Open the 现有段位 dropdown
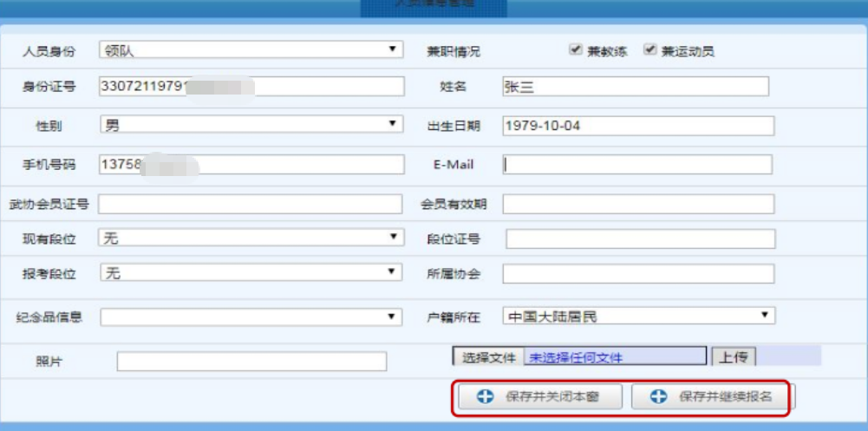868x431 pixels. click(251, 238)
